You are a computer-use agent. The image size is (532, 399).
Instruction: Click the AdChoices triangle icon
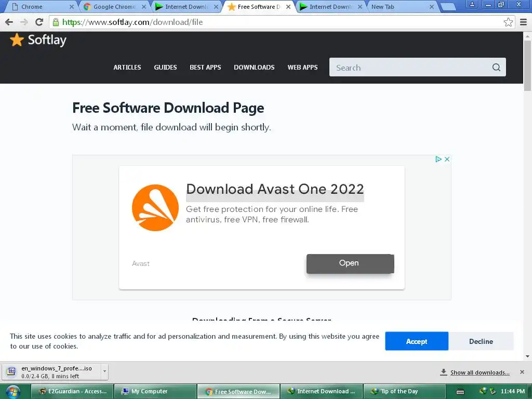(x=438, y=159)
